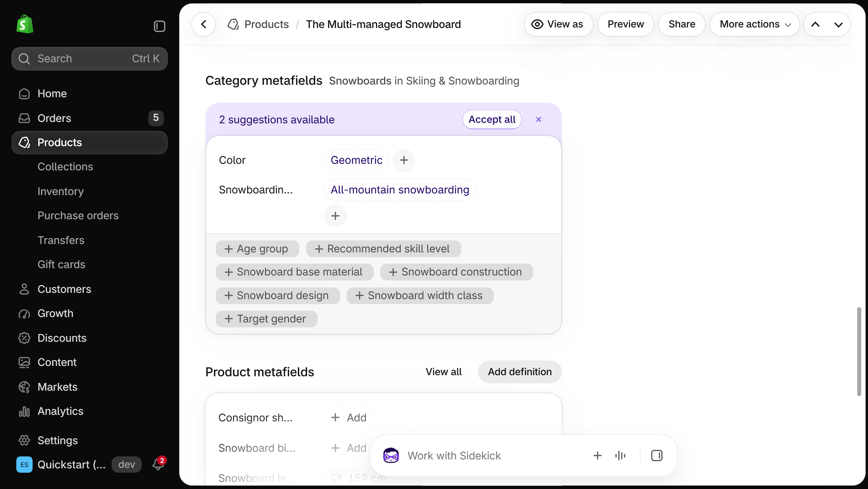The width and height of the screenshot is (868, 489).
Task: Collapse the sidebar panel icon
Action: point(159,26)
